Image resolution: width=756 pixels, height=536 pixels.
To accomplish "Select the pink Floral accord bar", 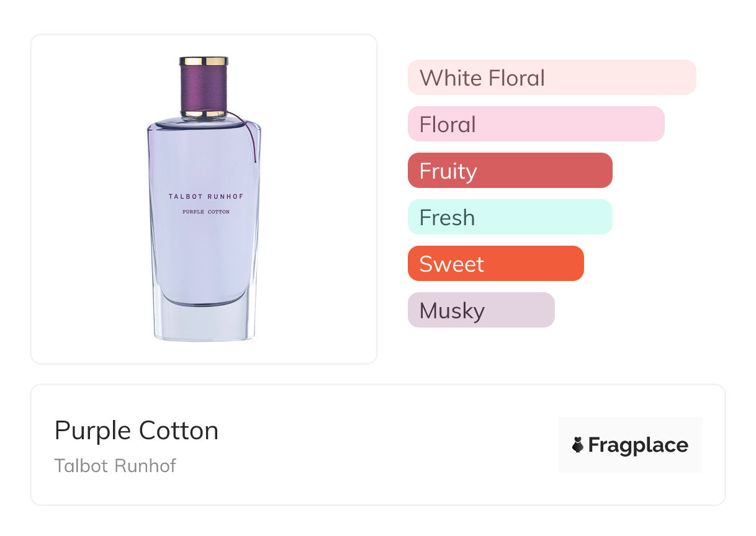I will 536,124.
